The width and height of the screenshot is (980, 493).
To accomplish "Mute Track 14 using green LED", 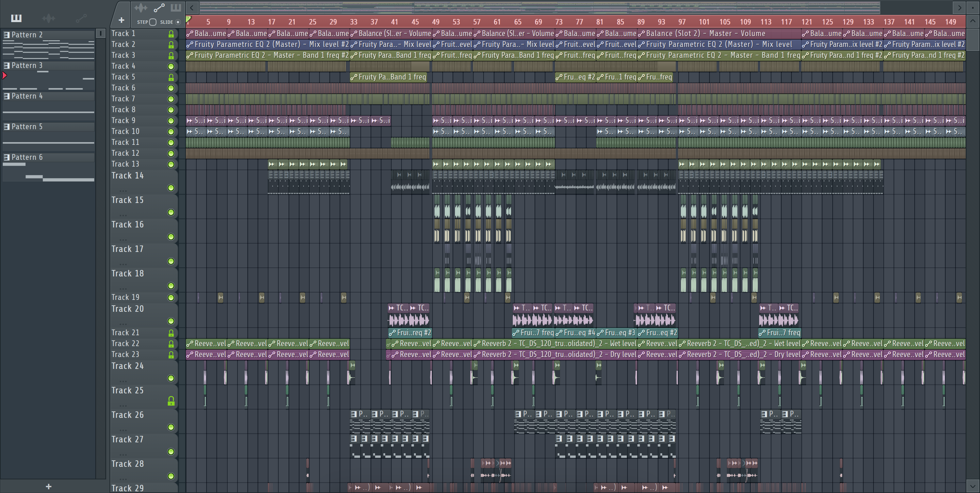I will tap(171, 188).
